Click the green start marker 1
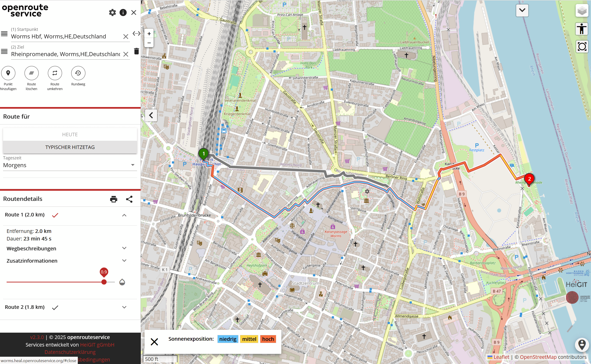 tap(204, 154)
